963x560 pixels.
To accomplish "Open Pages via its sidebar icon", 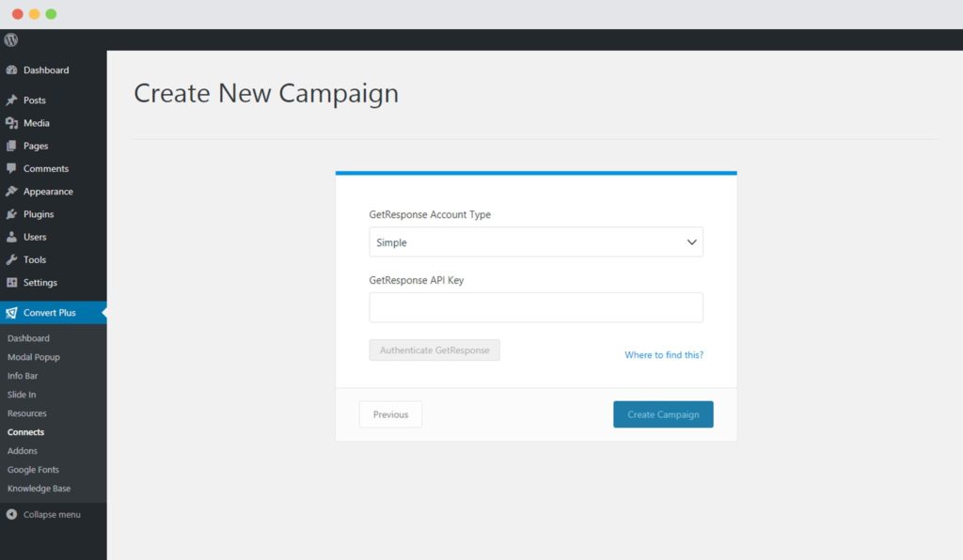I will coord(13,146).
